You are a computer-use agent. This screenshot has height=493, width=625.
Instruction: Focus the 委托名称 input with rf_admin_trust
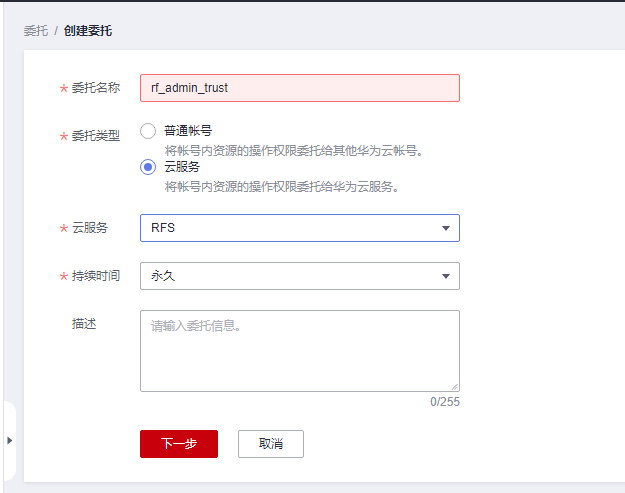[300, 88]
